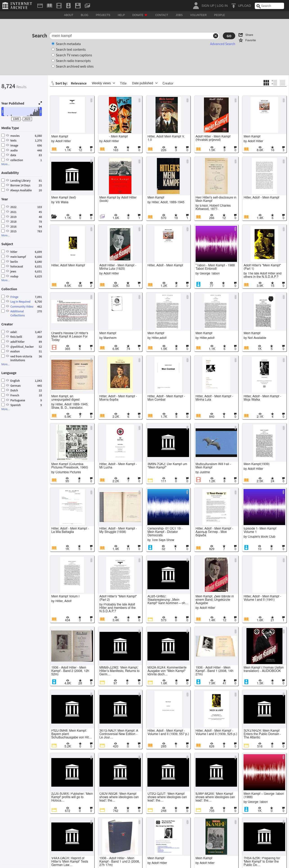Check the Lending Library availability checkbox
This screenshot has height=868, width=289.
tap(3, 180)
